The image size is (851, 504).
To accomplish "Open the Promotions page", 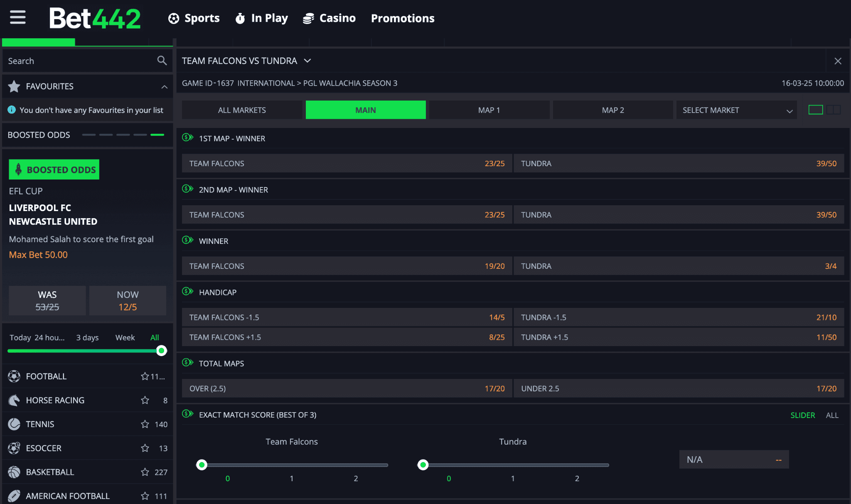I will [403, 18].
